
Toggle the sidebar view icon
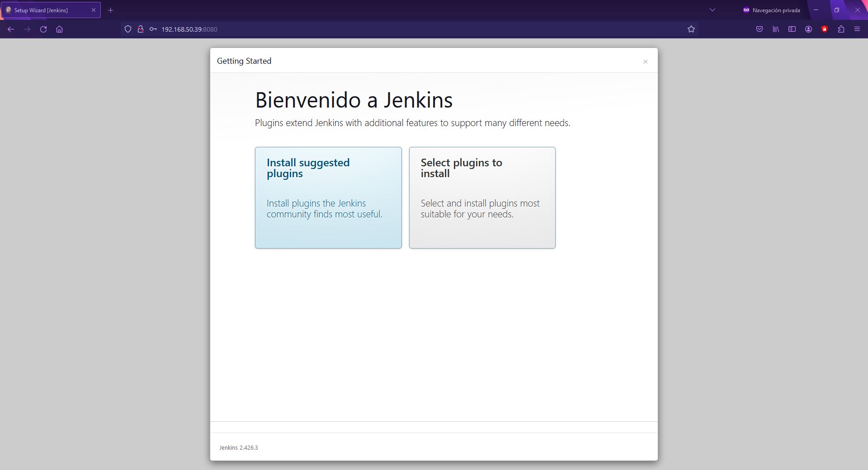792,29
